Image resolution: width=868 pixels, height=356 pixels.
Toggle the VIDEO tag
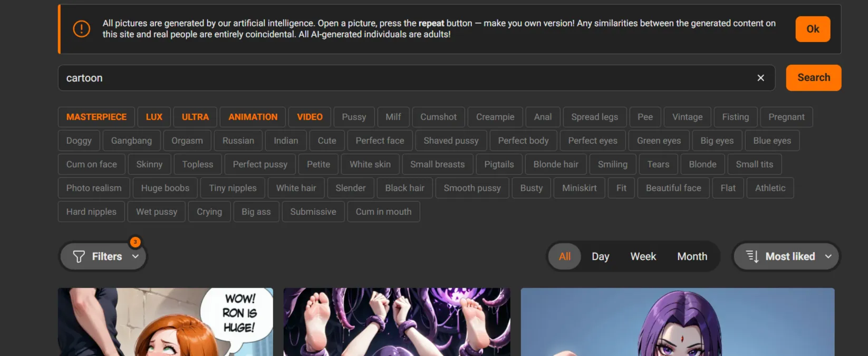coord(310,117)
